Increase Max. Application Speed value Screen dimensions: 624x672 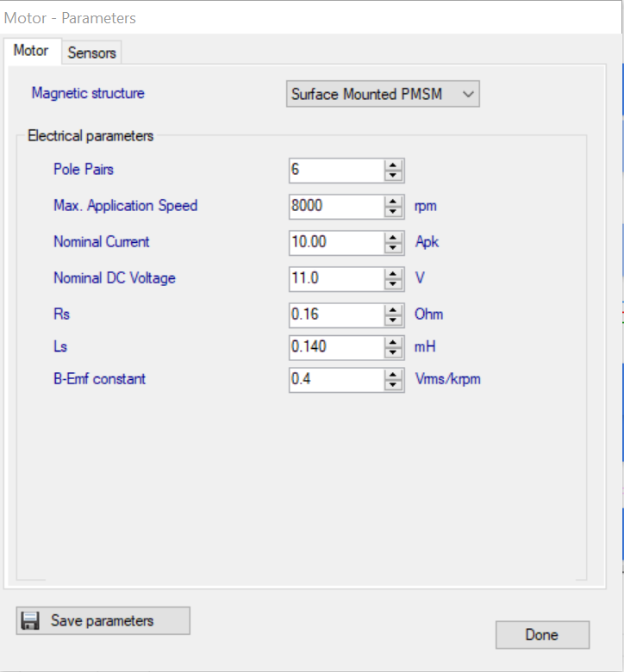tap(394, 201)
